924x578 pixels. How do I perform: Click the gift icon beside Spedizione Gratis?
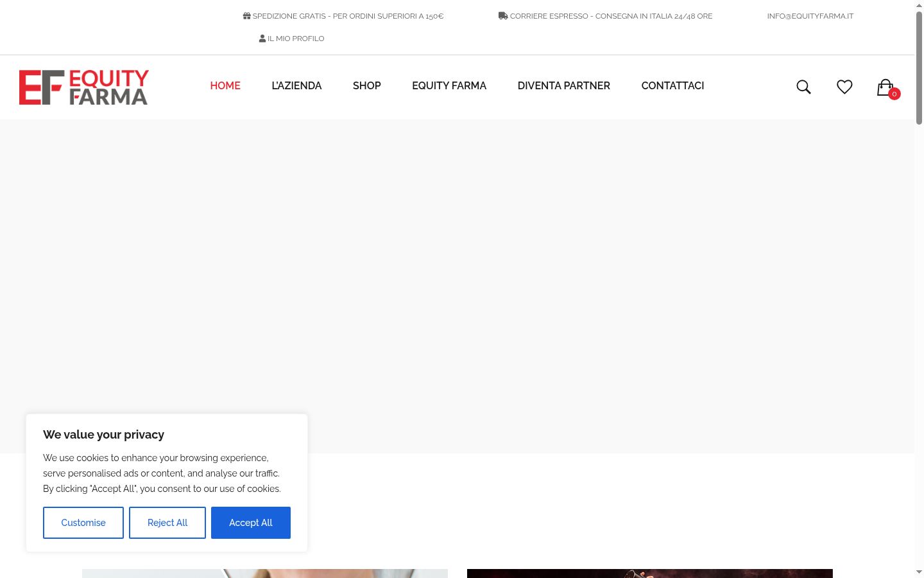247,16
